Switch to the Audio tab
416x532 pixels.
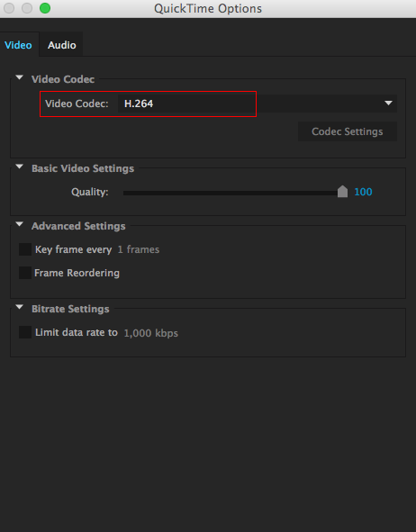61,45
